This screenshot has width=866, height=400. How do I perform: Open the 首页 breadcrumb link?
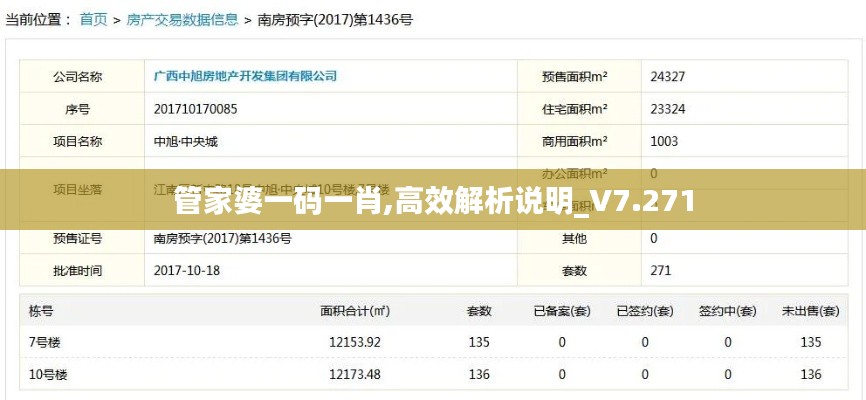tap(93, 20)
